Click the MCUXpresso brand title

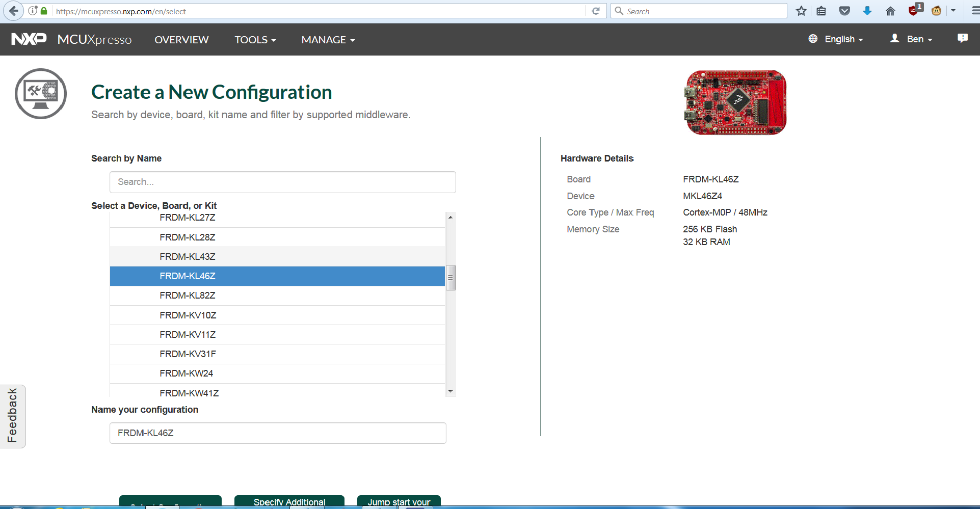point(94,40)
